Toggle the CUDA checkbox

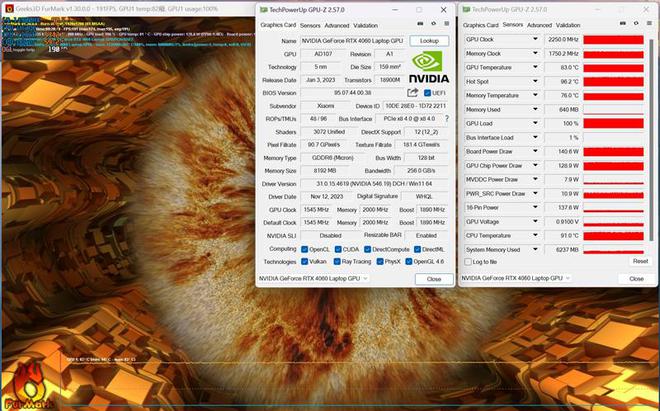338,249
